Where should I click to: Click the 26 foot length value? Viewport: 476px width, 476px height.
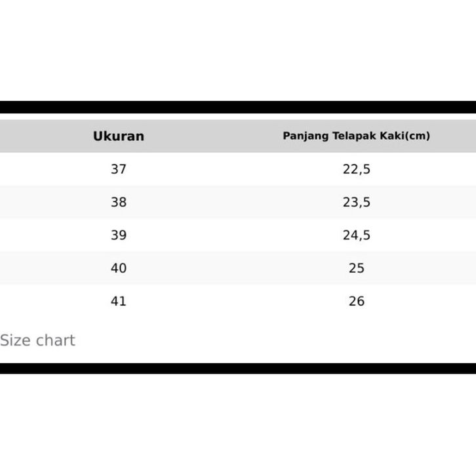356,301
